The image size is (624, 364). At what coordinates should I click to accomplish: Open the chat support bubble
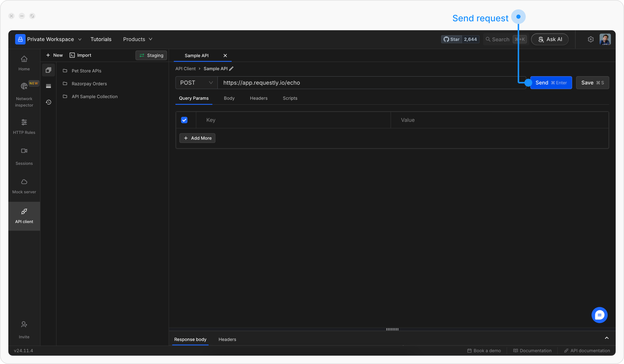coord(599,315)
